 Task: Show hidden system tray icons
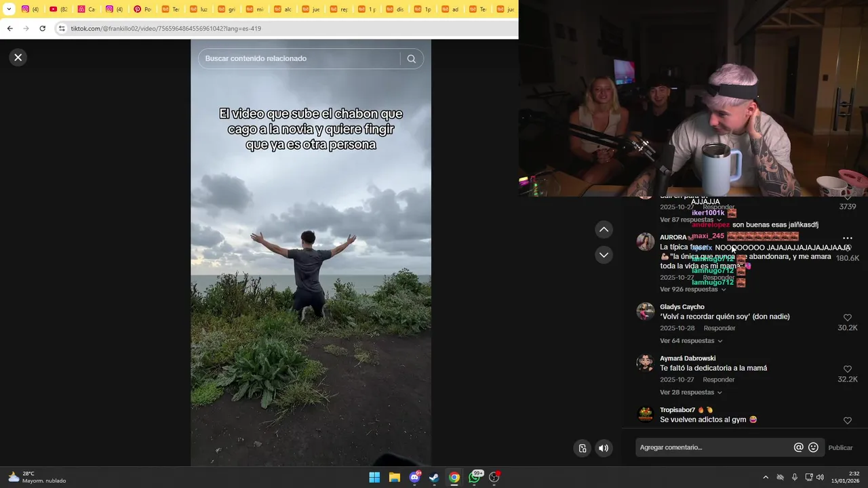(766, 477)
